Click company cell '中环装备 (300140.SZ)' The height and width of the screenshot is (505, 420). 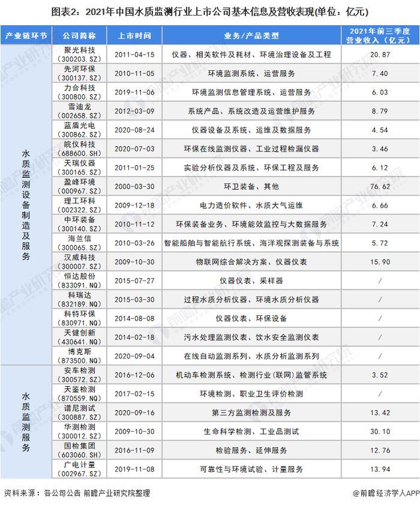point(79,224)
